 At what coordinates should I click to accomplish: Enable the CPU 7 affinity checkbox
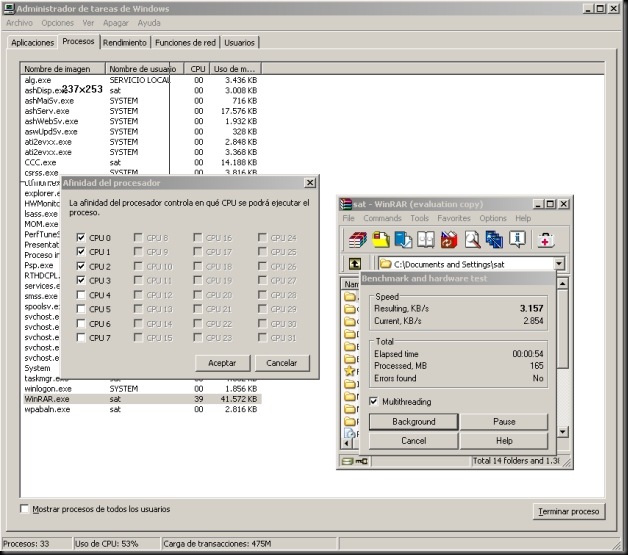click(x=81, y=338)
